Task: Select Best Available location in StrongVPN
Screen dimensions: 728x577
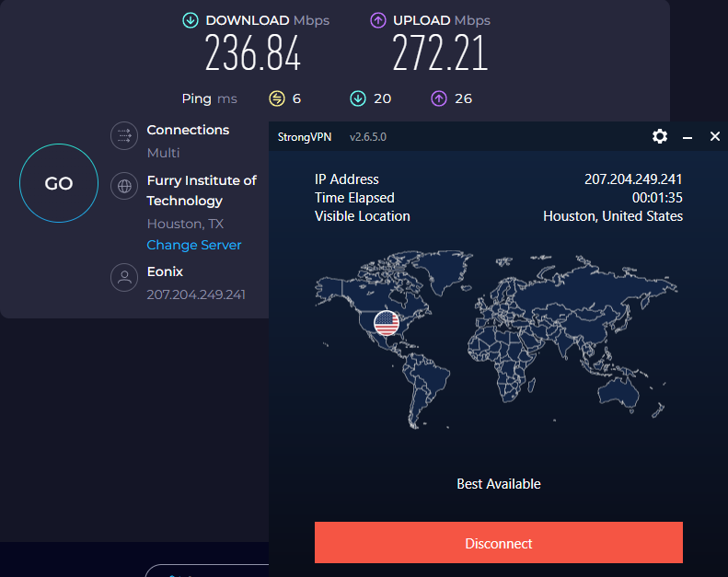Action: (499, 484)
